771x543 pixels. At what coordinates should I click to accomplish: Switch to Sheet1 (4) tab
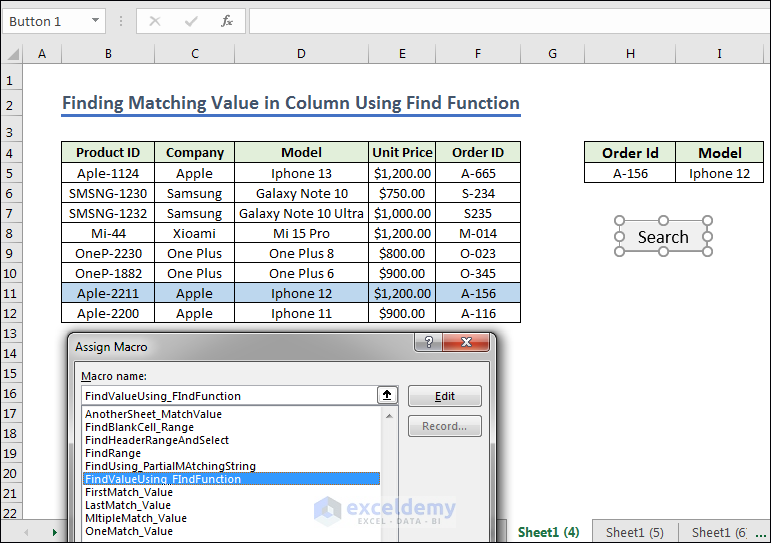coord(549,532)
